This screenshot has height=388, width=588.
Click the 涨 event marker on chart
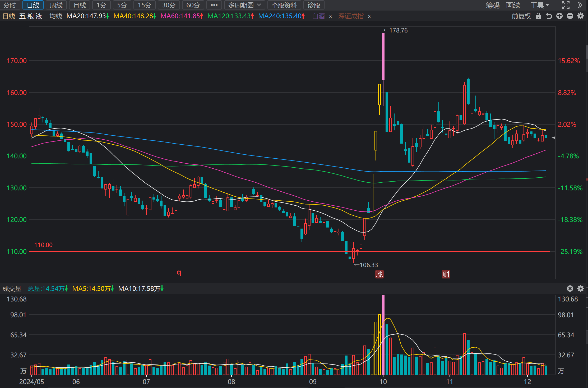(379, 274)
